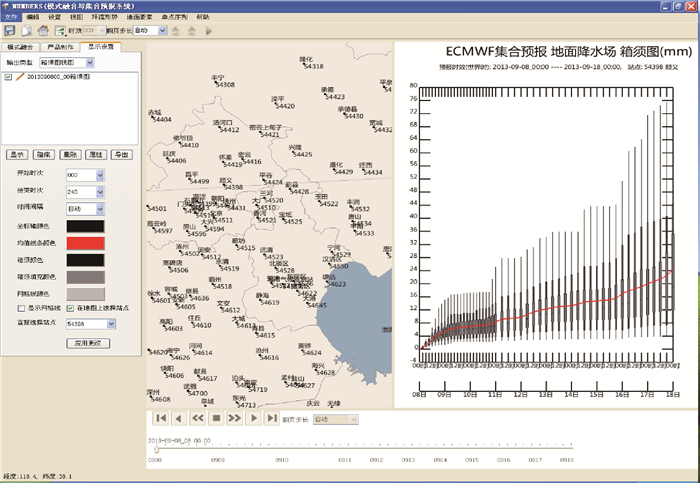Screen dimensions: 700x483
Task: Jump to last frame in playback bar
Action: 272,418
